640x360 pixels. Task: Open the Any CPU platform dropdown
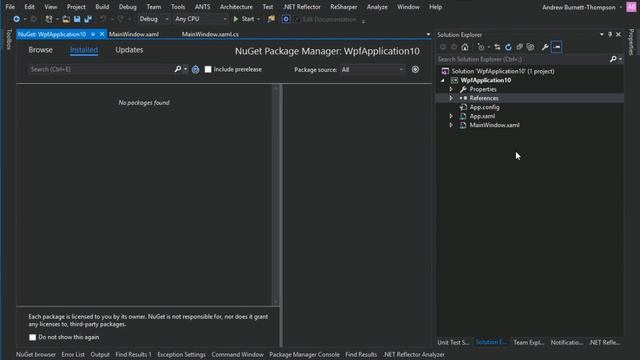200,19
